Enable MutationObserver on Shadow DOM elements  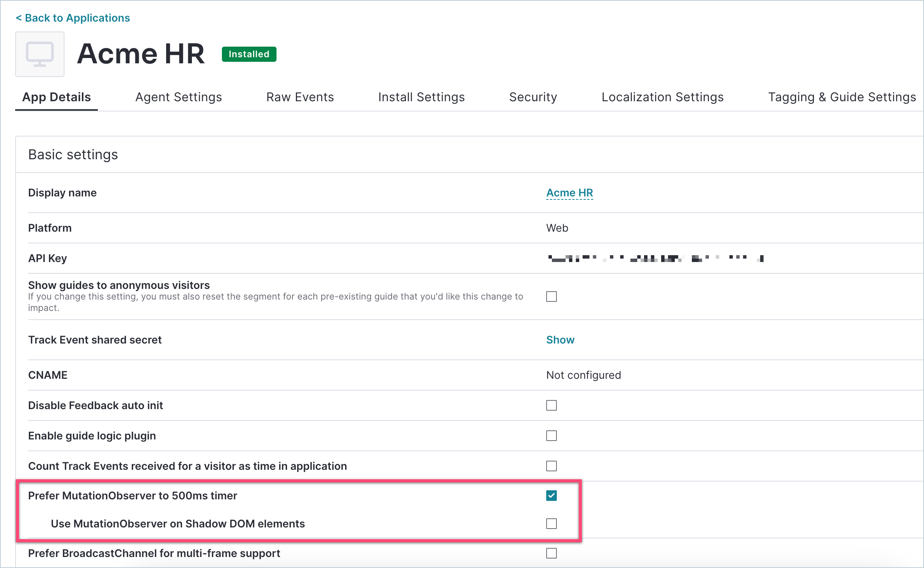pyautogui.click(x=552, y=524)
